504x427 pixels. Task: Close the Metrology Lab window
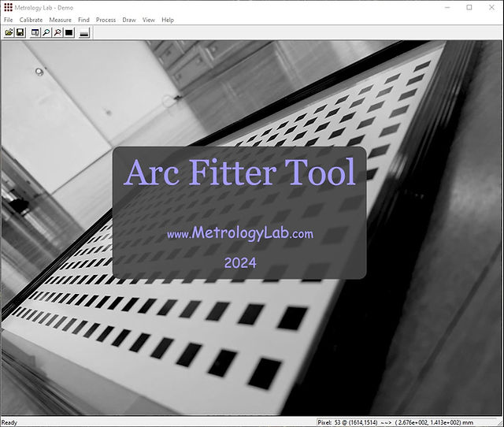491,7
